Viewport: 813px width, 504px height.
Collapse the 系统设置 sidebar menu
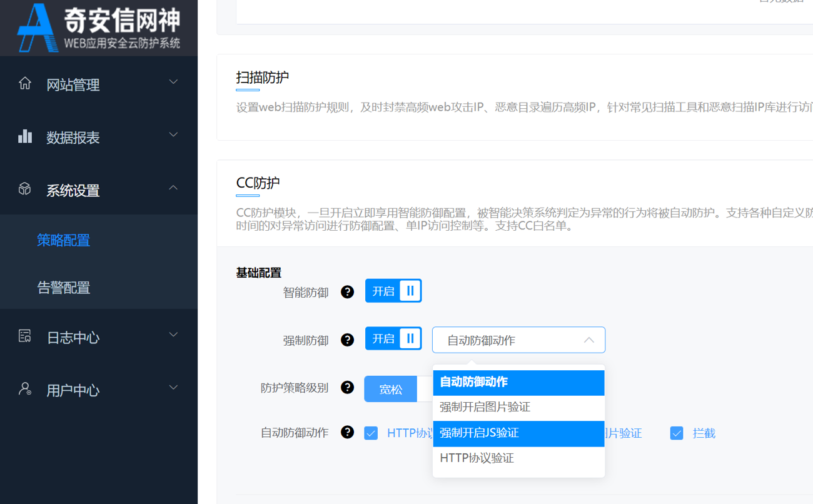click(x=99, y=190)
